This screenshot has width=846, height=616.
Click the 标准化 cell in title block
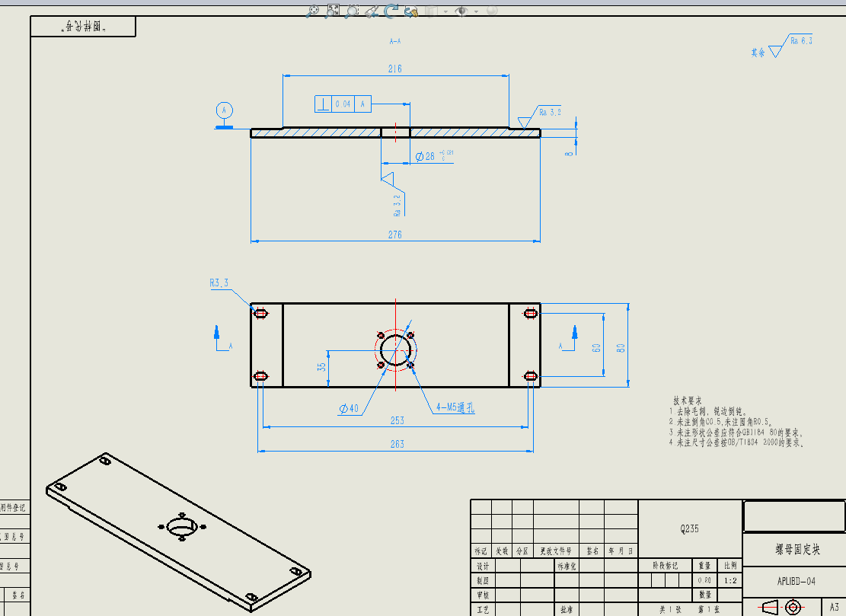click(567, 566)
